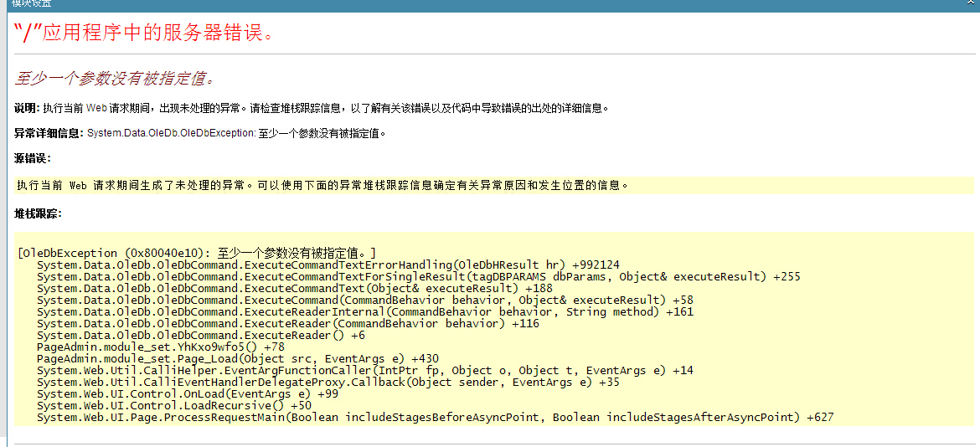Click the red server error heading
This screenshot has height=447, width=980.
pos(144,35)
